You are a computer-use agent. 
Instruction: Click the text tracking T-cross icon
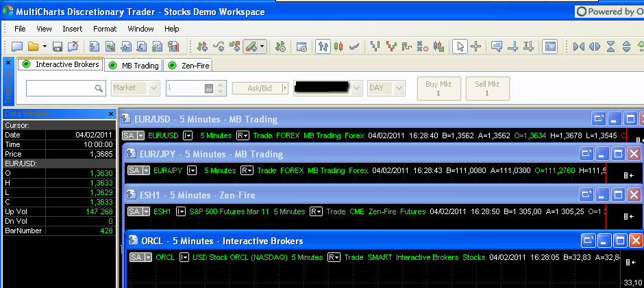(528, 47)
